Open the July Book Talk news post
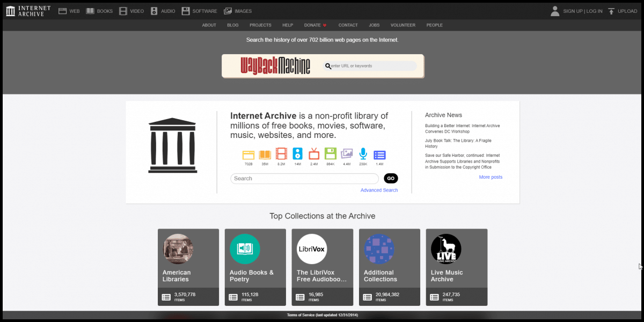The height and width of the screenshot is (322, 644). point(458,143)
